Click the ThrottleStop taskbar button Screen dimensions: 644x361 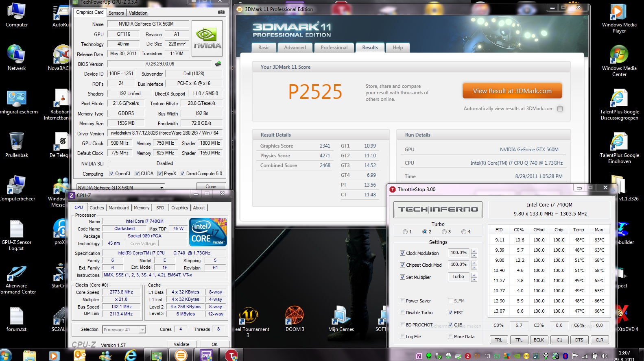tap(231, 355)
